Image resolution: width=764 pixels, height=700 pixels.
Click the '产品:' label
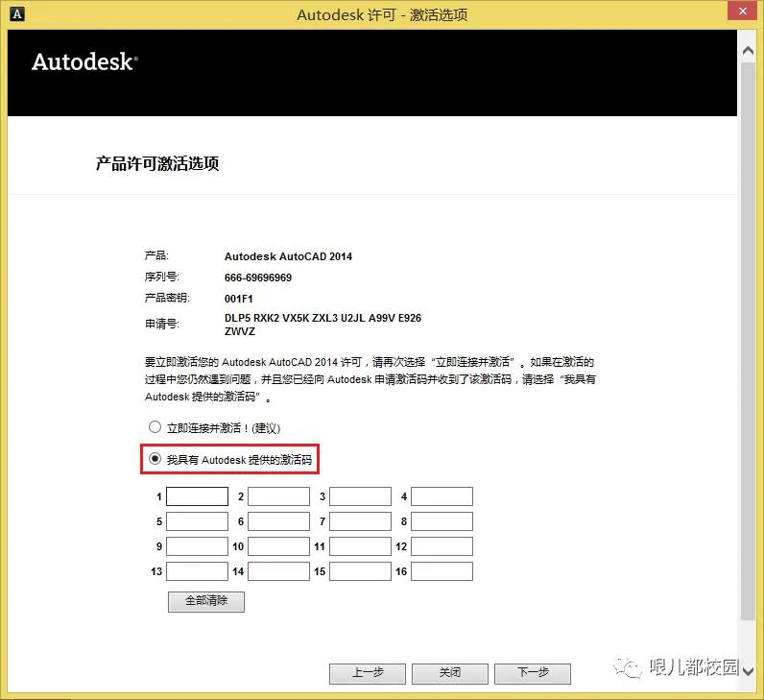(x=156, y=255)
